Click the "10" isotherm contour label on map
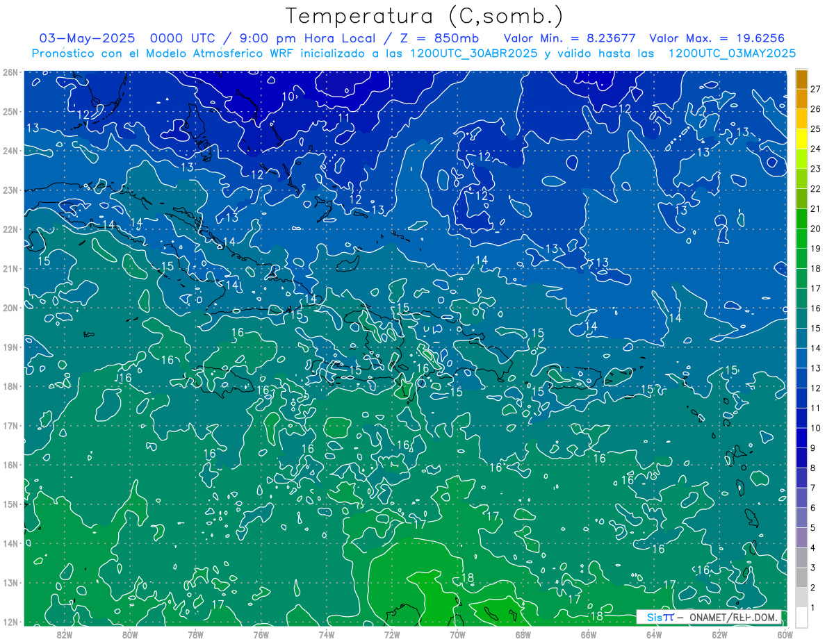834x644 pixels. coord(288,97)
